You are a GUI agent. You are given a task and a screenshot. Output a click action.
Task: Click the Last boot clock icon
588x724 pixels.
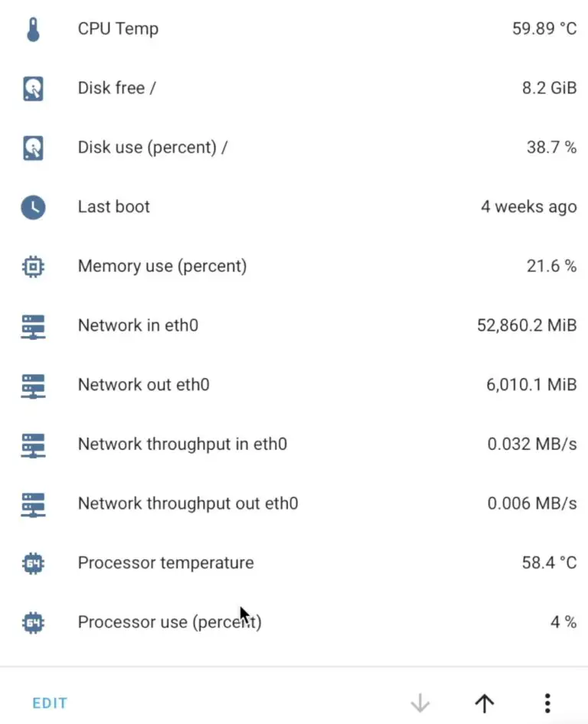[32, 207]
